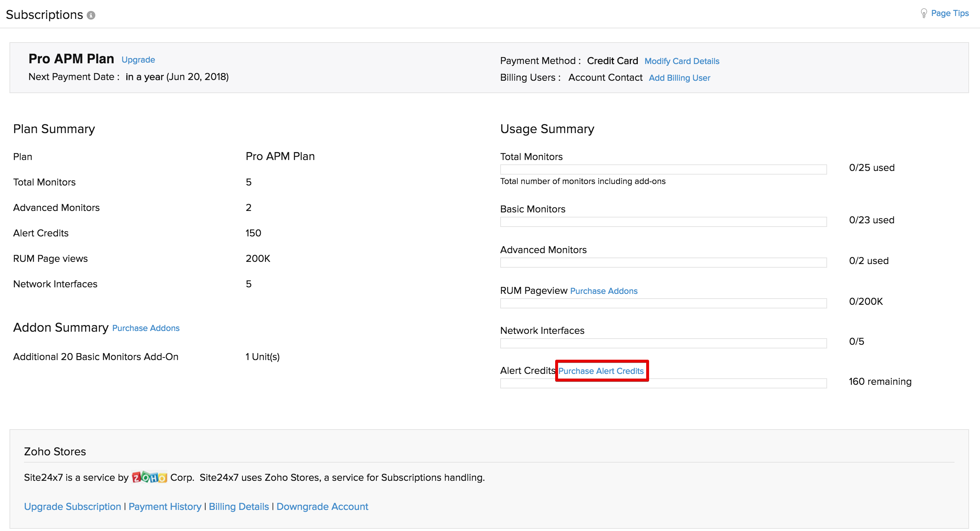Viewport: 980px width, 531px height.
Task: Open the Upgrade Subscription link
Action: [72, 507]
